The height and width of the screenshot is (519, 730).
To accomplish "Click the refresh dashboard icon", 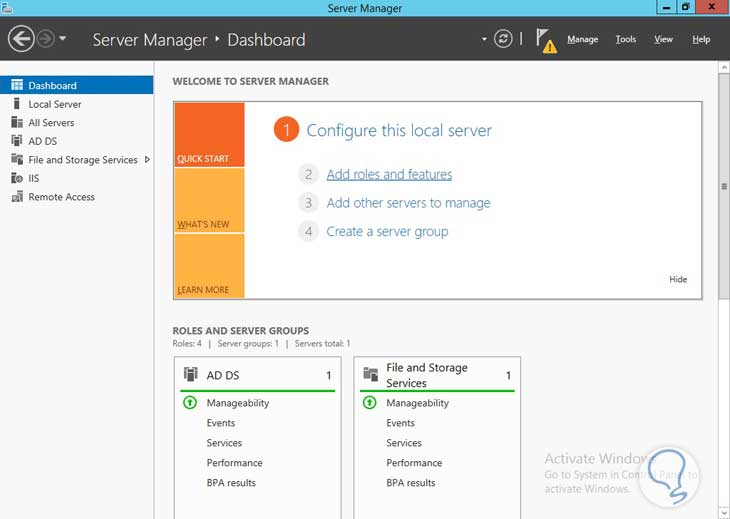I will coord(504,39).
